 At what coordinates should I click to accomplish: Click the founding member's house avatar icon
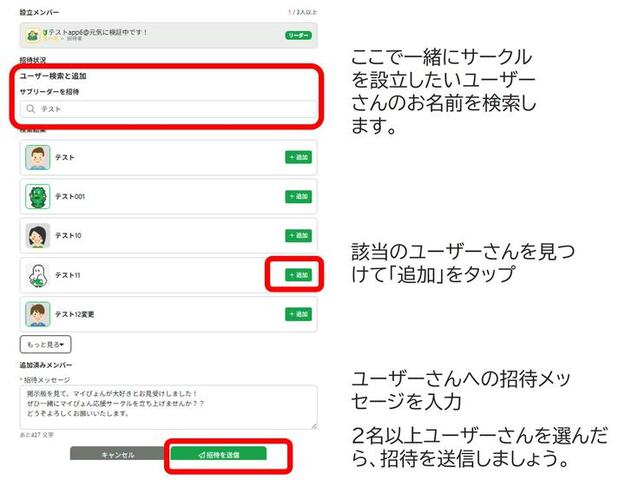click(x=32, y=35)
